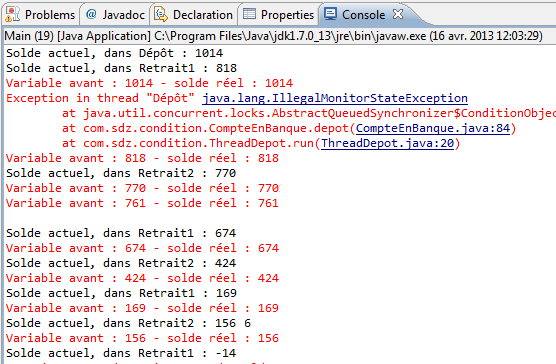
Task: Click line 'Solde actuel, dans Retrait1 : -14'
Action: coord(121,353)
